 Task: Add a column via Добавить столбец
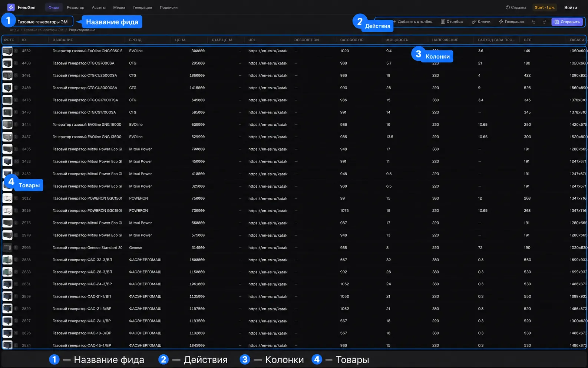click(x=413, y=22)
